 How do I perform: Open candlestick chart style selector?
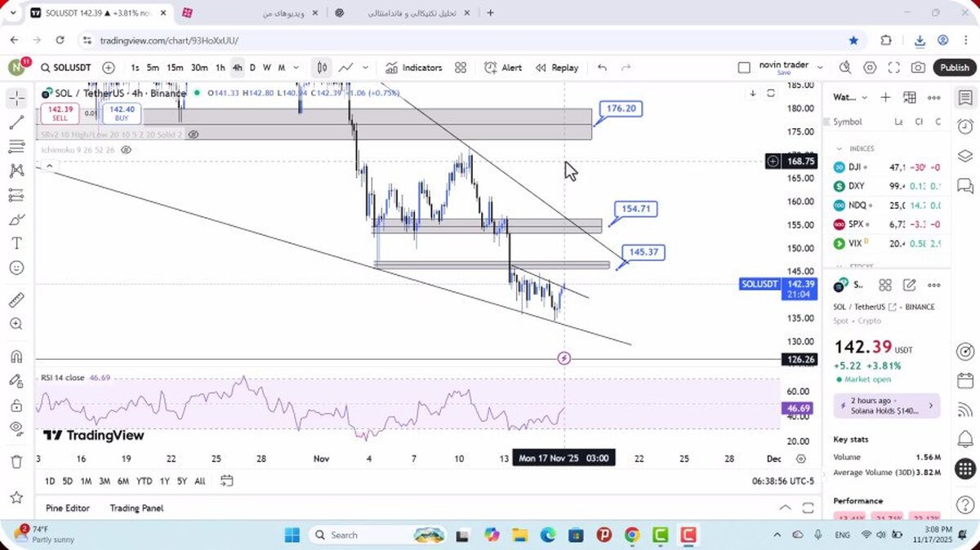click(323, 68)
